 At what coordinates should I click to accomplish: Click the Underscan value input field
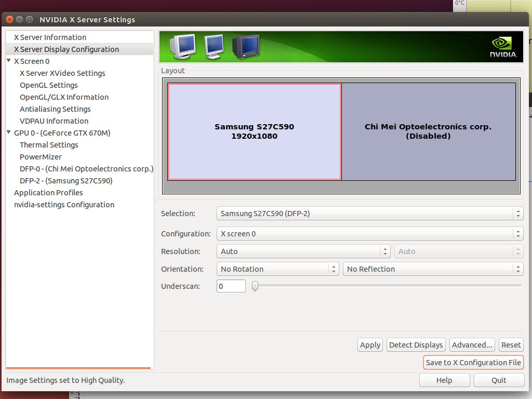tap(231, 286)
